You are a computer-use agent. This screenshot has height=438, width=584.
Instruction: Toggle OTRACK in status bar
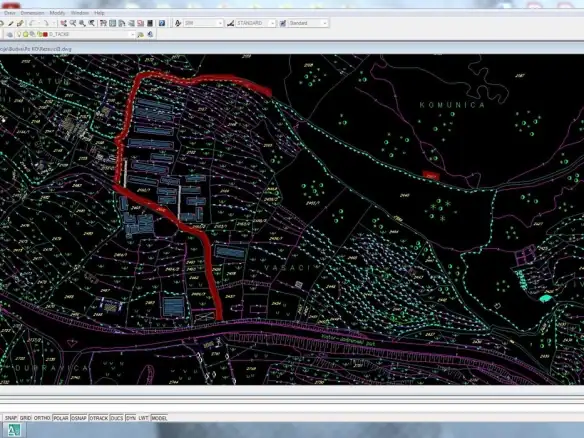pos(99,418)
